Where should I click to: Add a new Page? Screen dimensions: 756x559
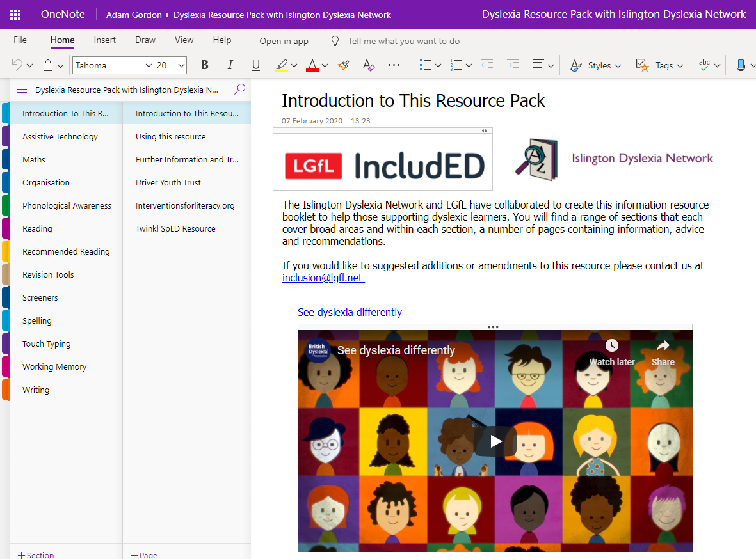pyautogui.click(x=143, y=555)
